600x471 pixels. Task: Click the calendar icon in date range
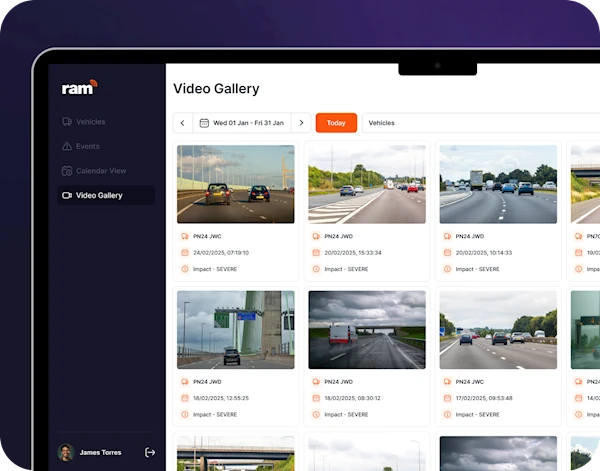(x=204, y=123)
